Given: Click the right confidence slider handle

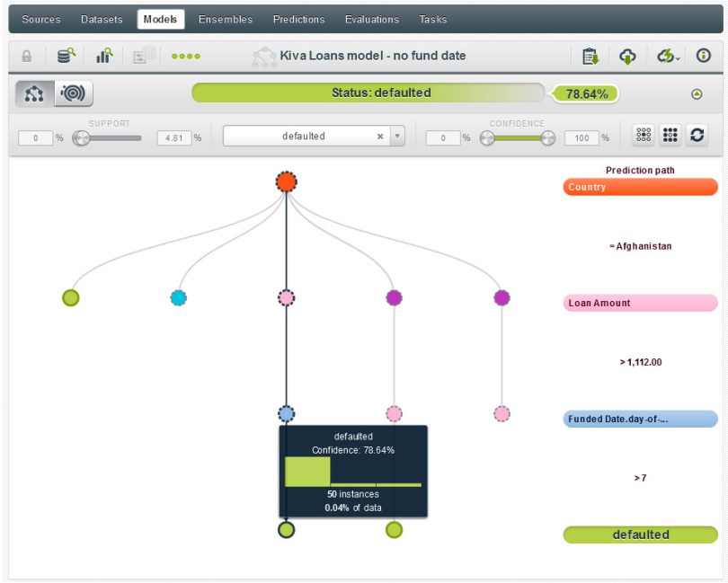Looking at the screenshot, I should tap(547, 137).
